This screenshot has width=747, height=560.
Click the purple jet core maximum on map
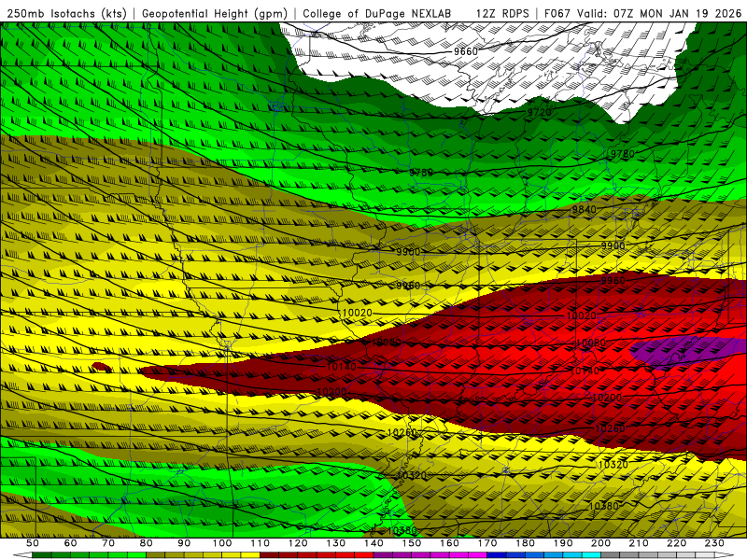pos(686,352)
